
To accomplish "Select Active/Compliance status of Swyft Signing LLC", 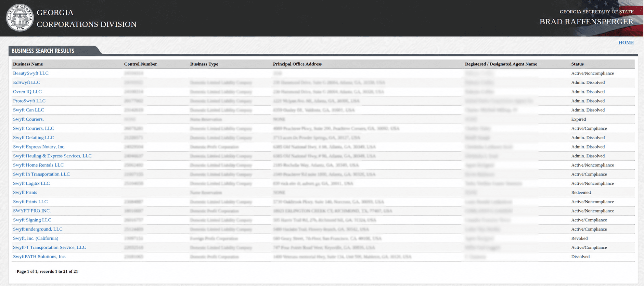I will [x=589, y=220].
